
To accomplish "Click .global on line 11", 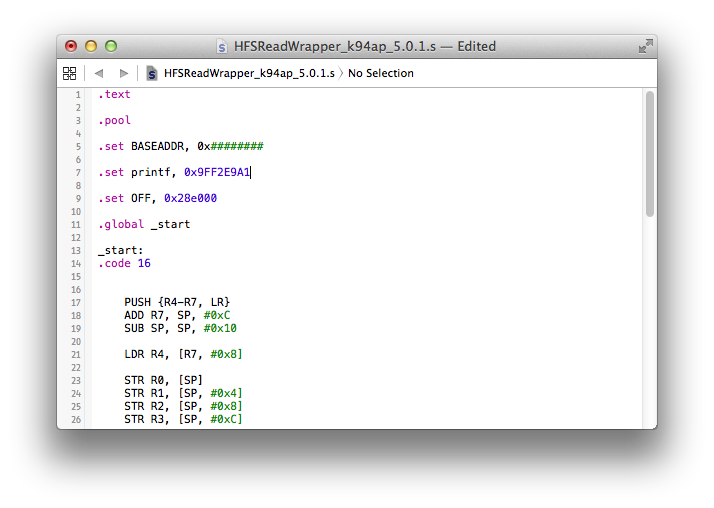I will pyautogui.click(x=121, y=224).
